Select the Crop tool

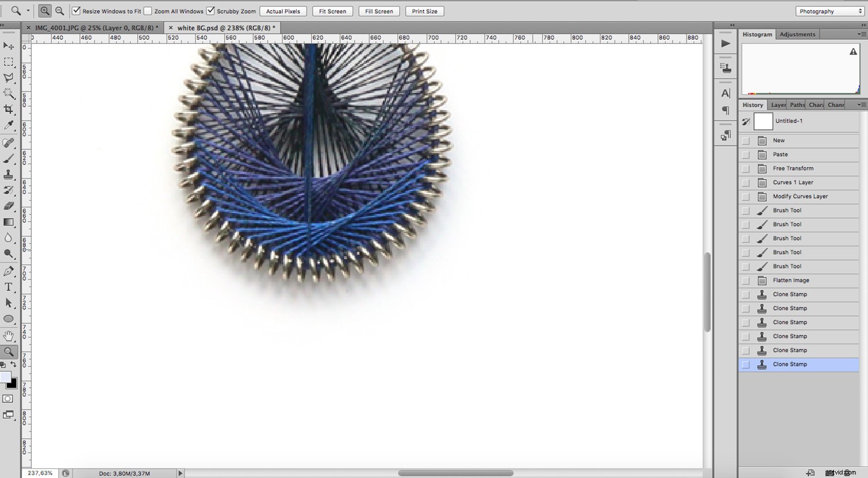pos(8,110)
